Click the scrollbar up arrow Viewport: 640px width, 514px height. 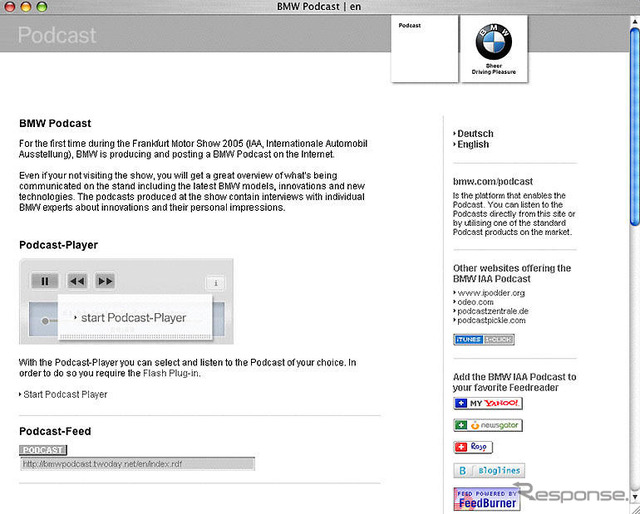635,20
